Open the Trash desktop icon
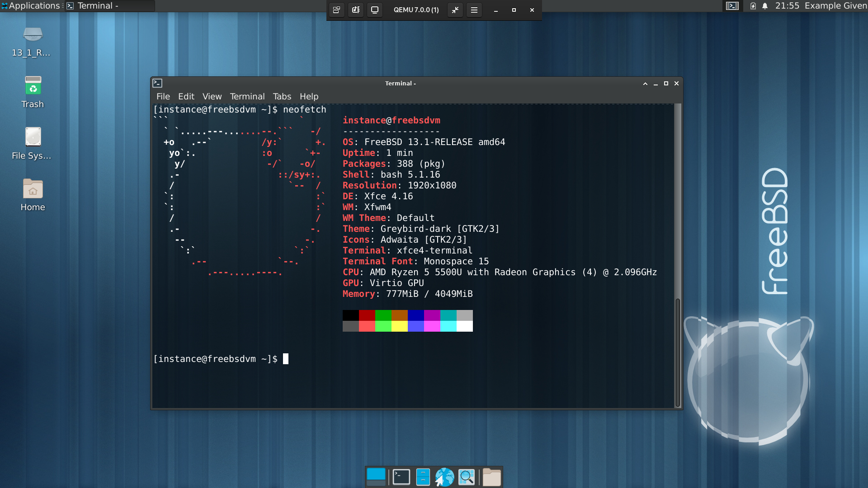Screen dimensions: 868x488 33,92
